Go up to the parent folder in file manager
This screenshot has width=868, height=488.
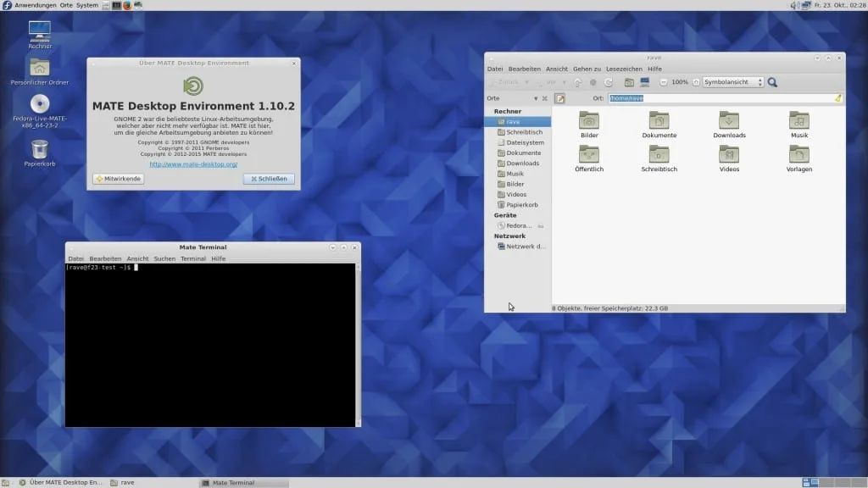[578, 82]
